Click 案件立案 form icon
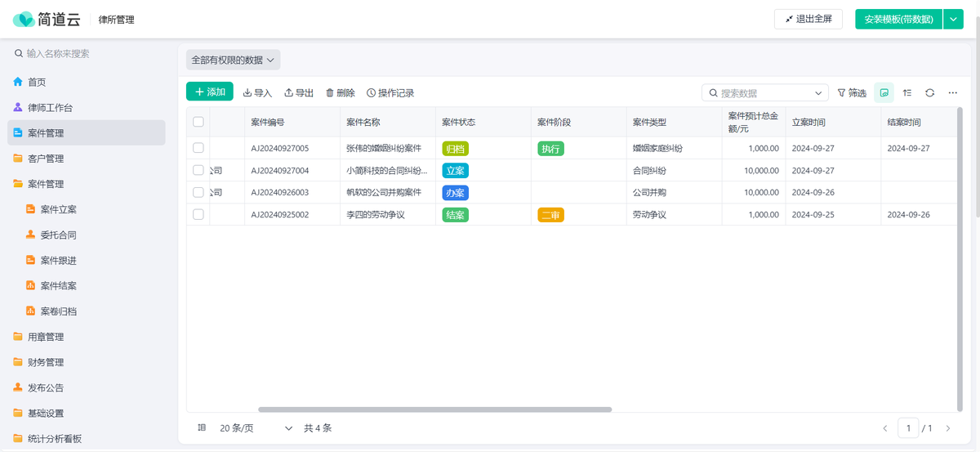Viewport: 980px width, 452px height. (x=31, y=209)
